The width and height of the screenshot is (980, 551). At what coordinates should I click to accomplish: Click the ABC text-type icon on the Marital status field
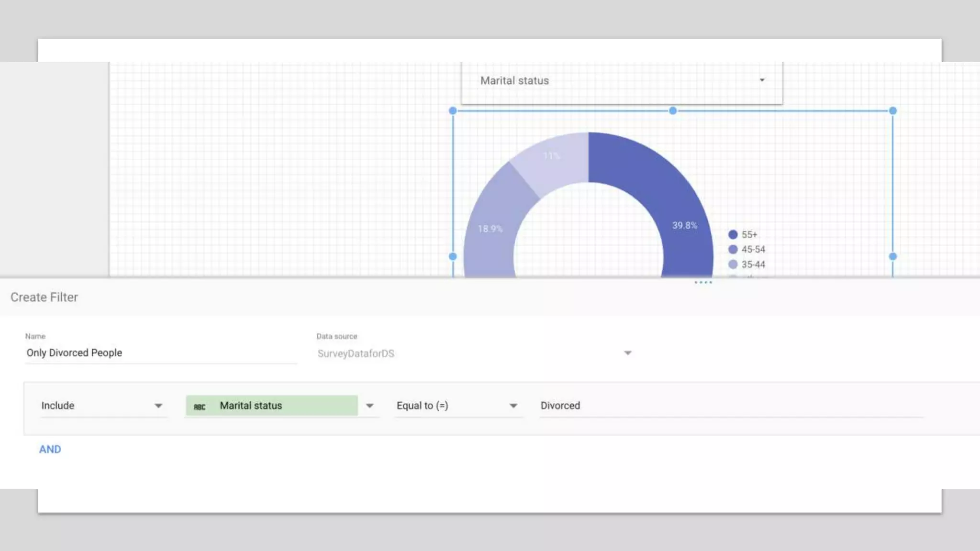(x=200, y=407)
